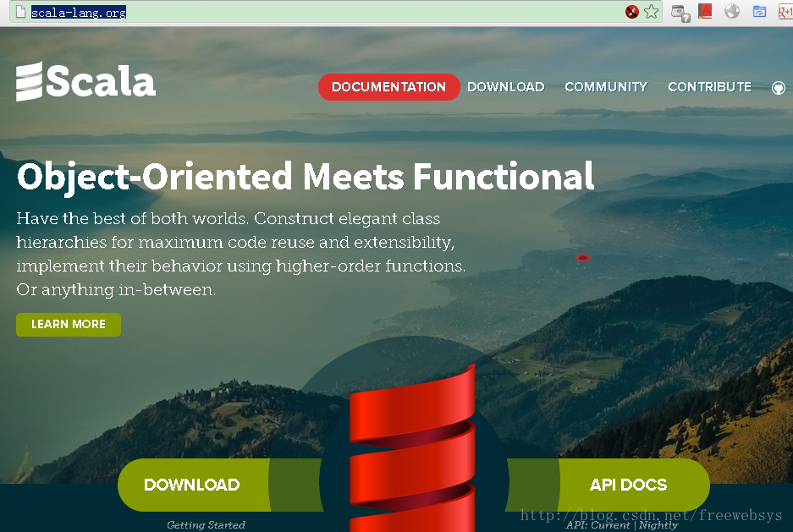The width and height of the screenshot is (793, 532).
Task: Go to the COMMUNITY nav item
Action: click(606, 87)
